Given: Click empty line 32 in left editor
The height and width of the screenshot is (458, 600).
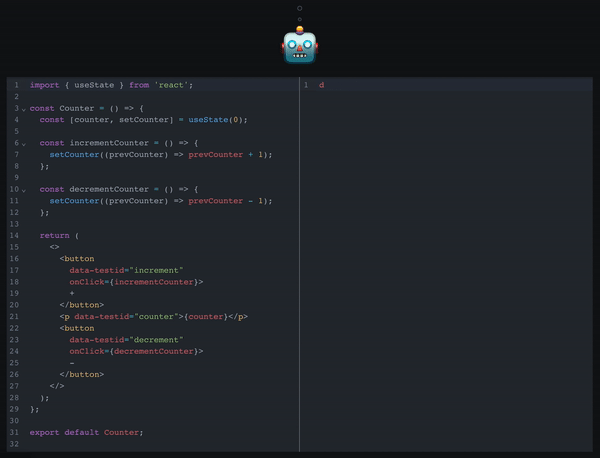Looking at the screenshot, I should coord(150,443).
